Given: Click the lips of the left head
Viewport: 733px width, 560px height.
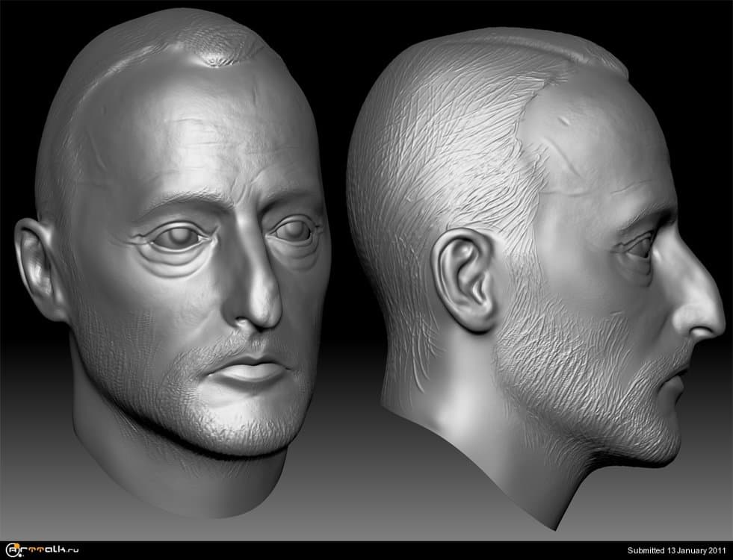Looking at the screenshot, I should [250, 370].
